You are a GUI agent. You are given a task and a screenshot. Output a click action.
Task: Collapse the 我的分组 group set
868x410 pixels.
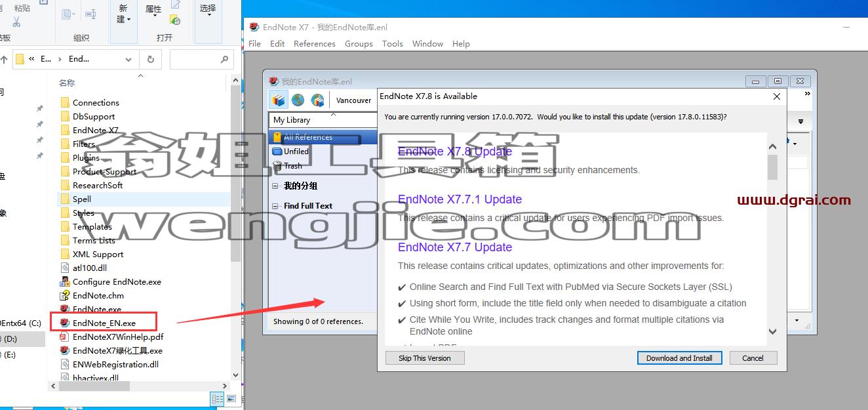[276, 186]
